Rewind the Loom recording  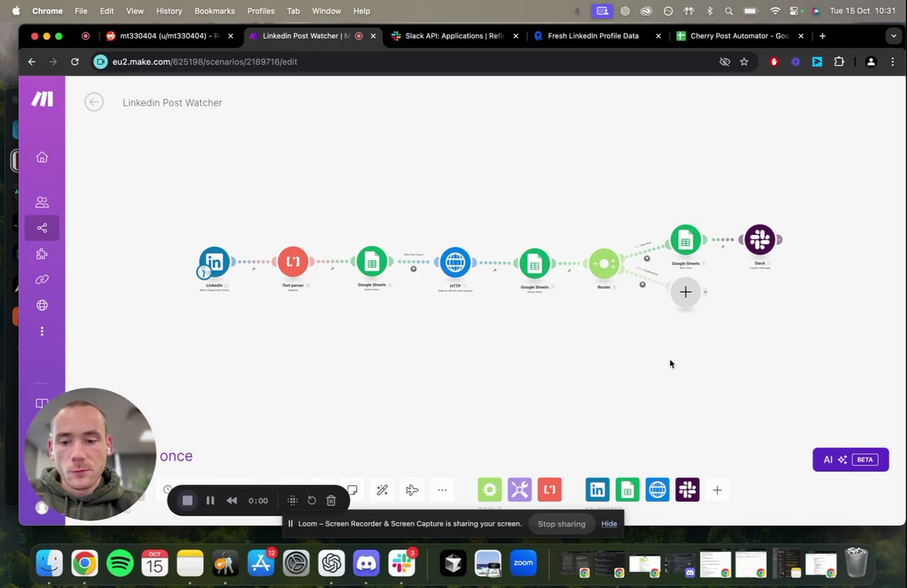point(232,500)
